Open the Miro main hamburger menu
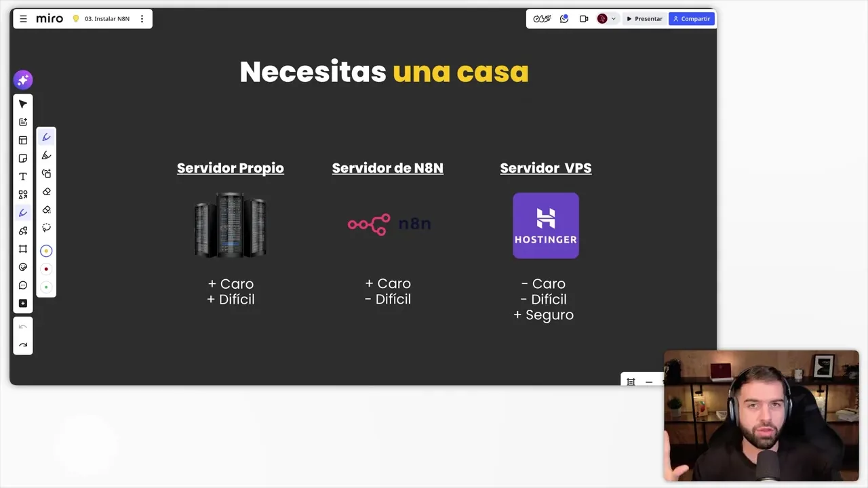 pos(23,19)
